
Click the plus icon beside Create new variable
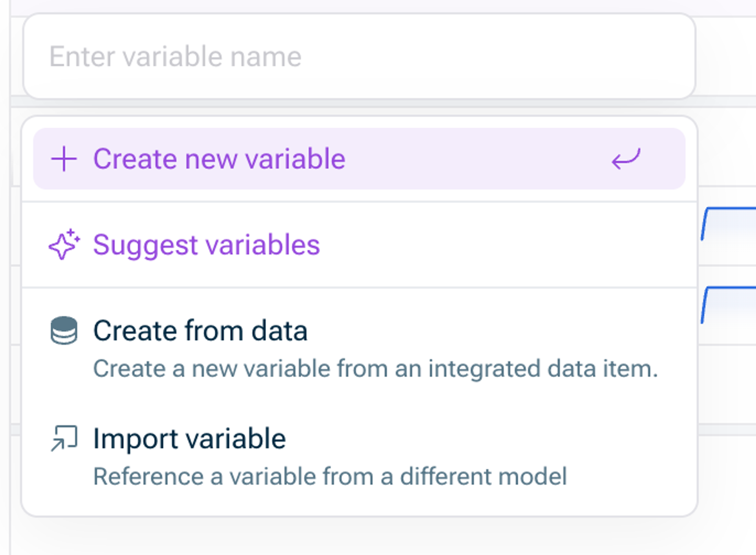pos(64,159)
